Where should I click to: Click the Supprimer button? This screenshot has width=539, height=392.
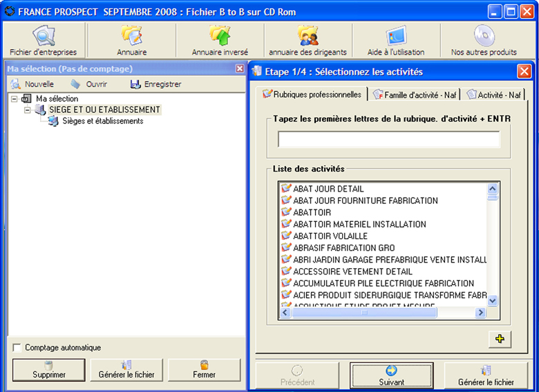coord(49,370)
